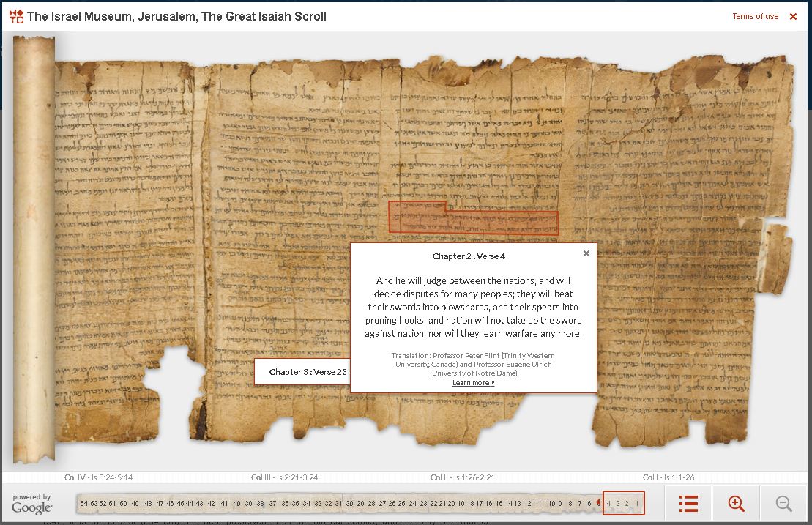Close the scroll viewer with the red X
This screenshot has width=812, height=525.
pyautogui.click(x=793, y=17)
